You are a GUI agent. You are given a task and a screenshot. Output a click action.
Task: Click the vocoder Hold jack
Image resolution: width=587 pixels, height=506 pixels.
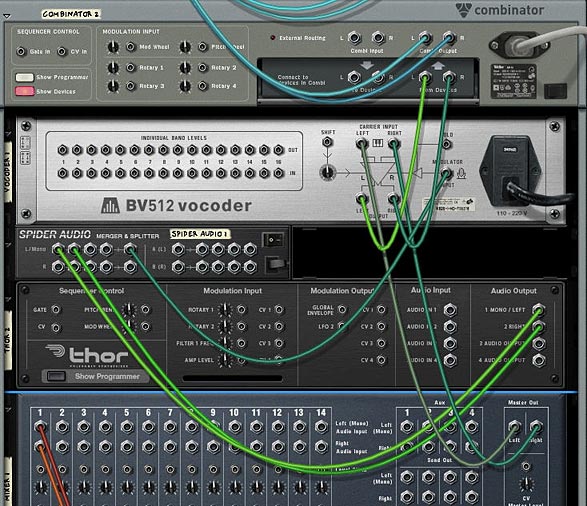pyautogui.click(x=446, y=144)
